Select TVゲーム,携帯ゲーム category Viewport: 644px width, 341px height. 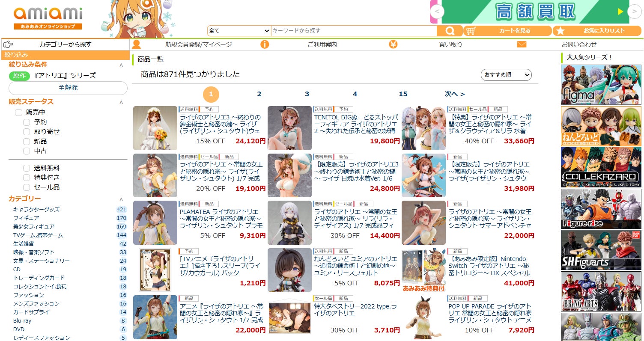(x=38, y=235)
